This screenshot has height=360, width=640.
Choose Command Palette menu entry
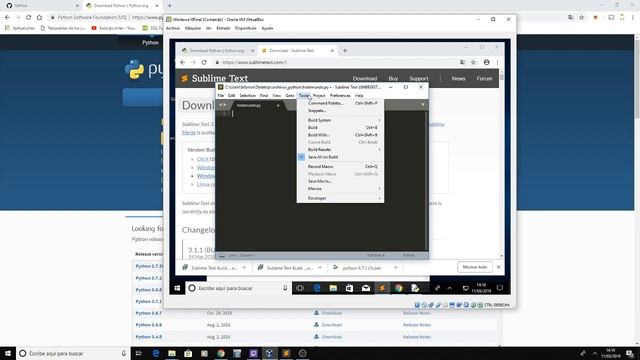coord(340,103)
